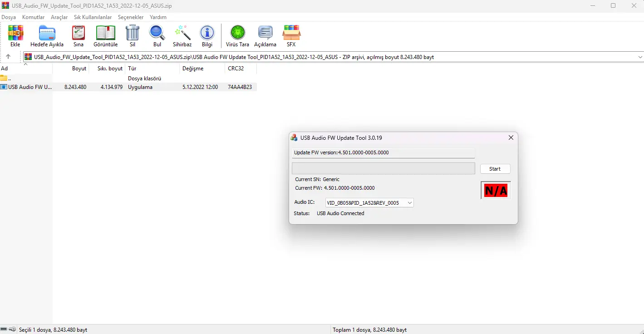Screen dimensions: 644x334
Task: Open the Görüntüle view icon
Action: 106,33
